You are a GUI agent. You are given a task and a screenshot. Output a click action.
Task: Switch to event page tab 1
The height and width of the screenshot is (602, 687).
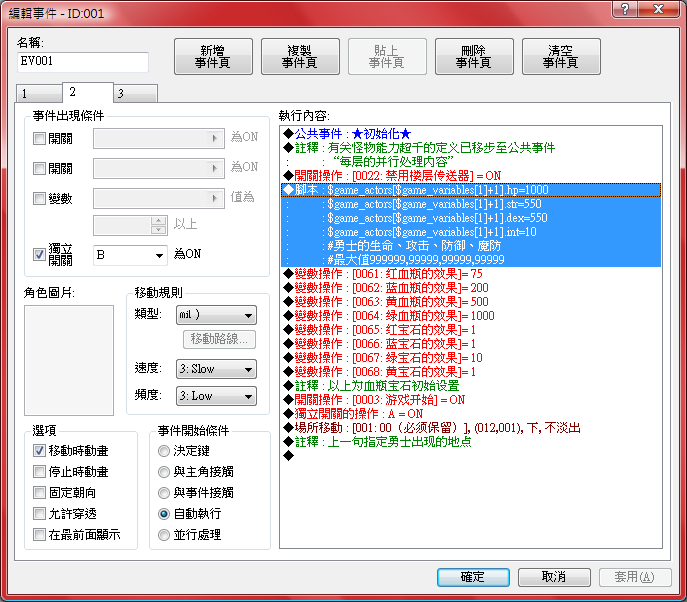click(x=39, y=93)
